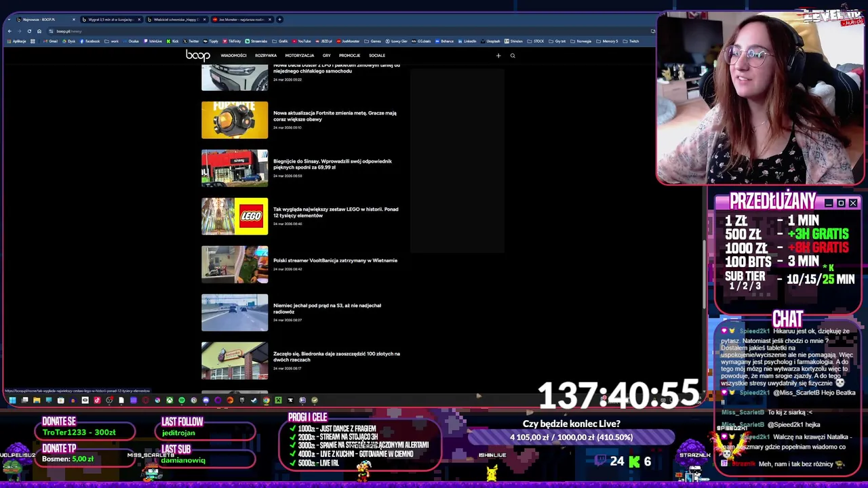Open the Aplikacje apps shortcut

pos(16,41)
